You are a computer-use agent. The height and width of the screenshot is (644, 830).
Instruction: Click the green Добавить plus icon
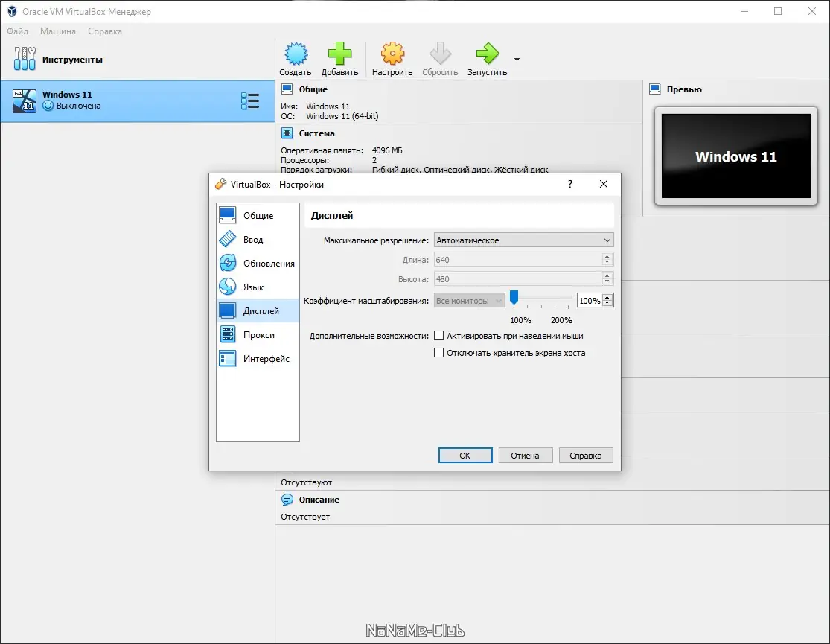click(339, 54)
